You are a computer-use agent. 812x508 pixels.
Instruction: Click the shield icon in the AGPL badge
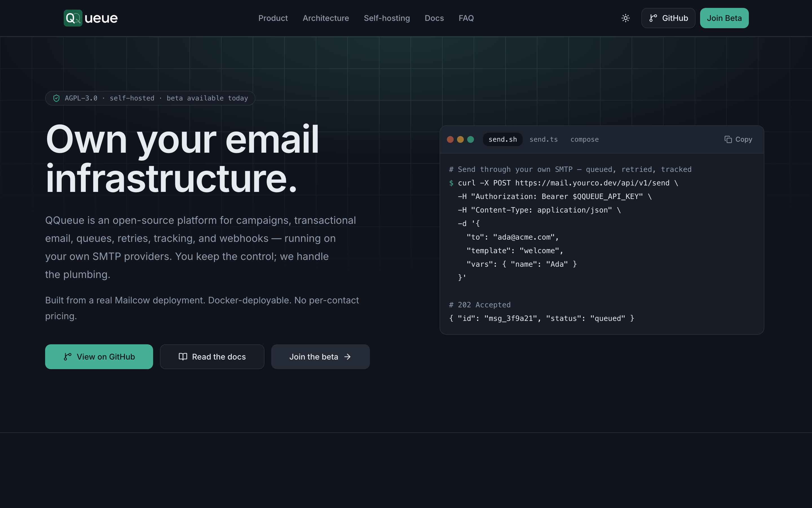tap(56, 98)
